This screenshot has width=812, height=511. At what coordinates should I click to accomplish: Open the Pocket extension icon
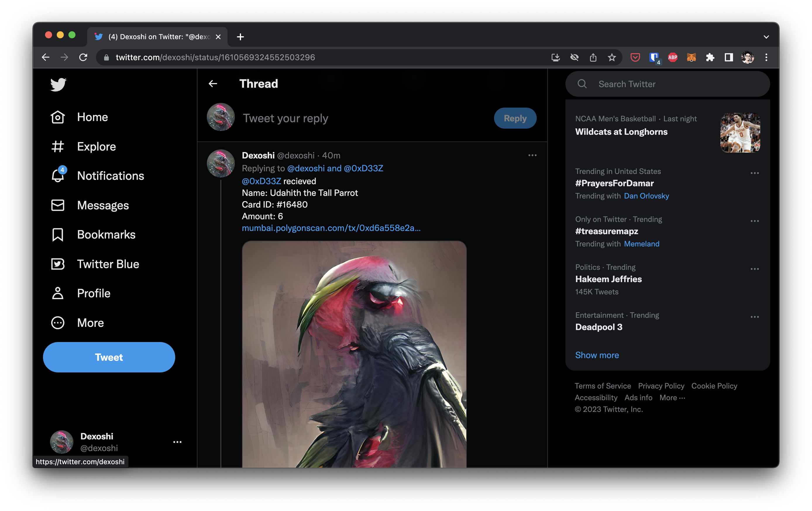point(635,57)
